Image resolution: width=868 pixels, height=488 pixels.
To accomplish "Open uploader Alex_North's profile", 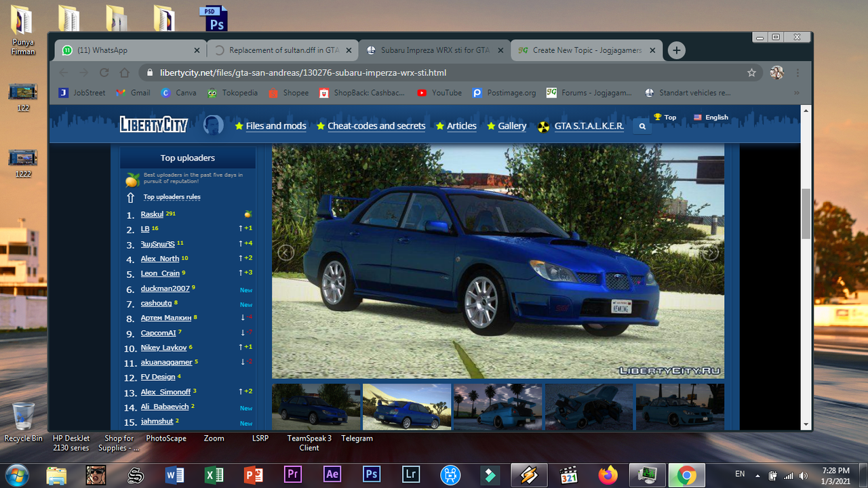I will pyautogui.click(x=160, y=258).
